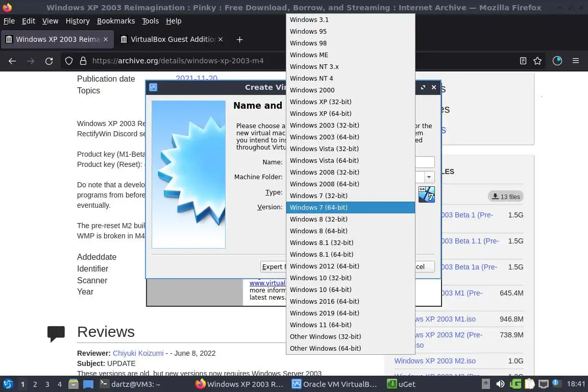
Task: Open uGet from the taskbar
Action: click(401, 384)
